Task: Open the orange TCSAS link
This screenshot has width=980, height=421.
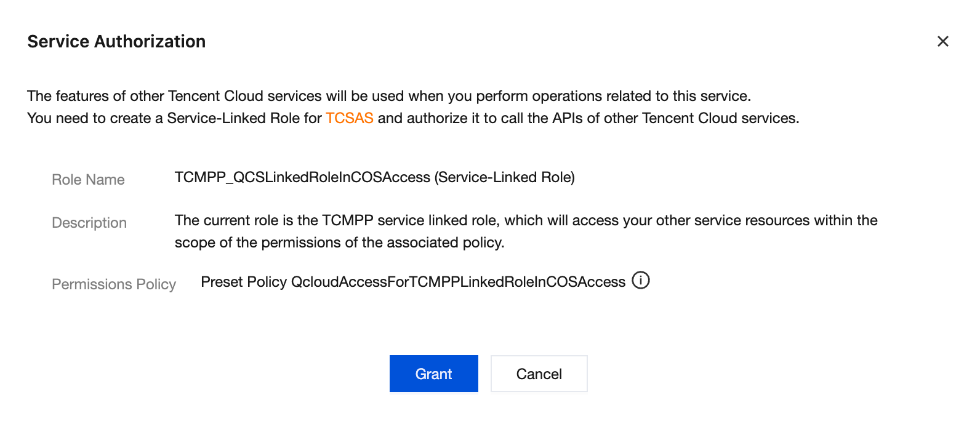Action: point(349,118)
